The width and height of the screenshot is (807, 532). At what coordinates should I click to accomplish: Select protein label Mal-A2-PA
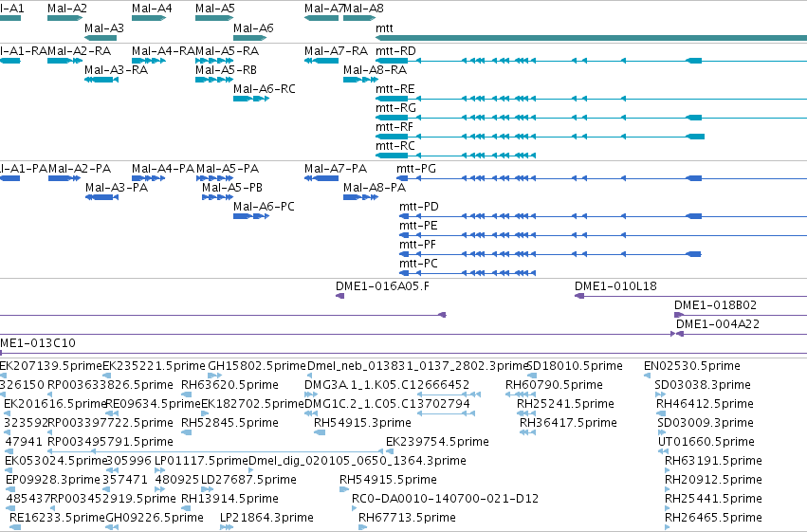(x=80, y=169)
